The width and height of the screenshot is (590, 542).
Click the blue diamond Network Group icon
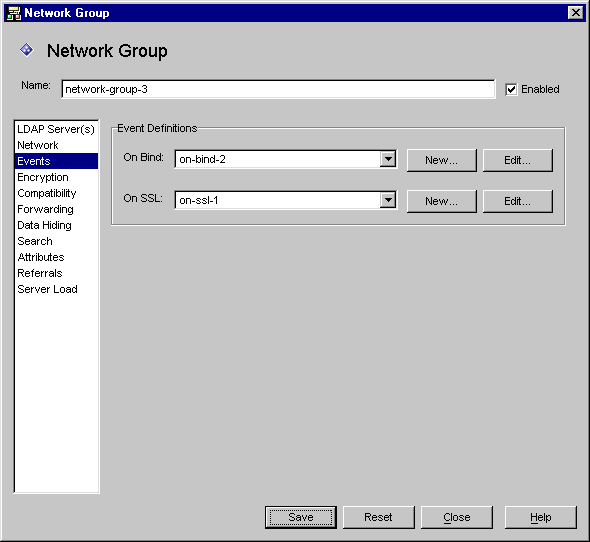pos(27,50)
